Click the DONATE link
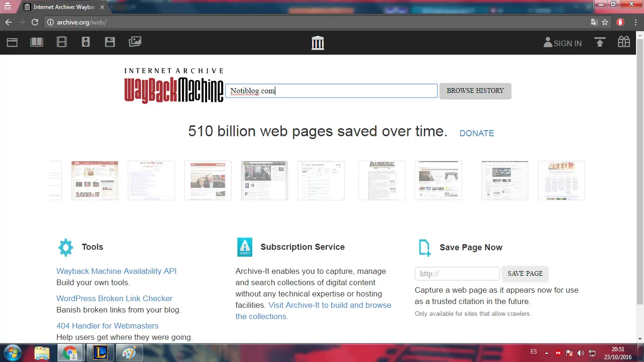Viewport: 644px width, 362px height. [x=477, y=133]
